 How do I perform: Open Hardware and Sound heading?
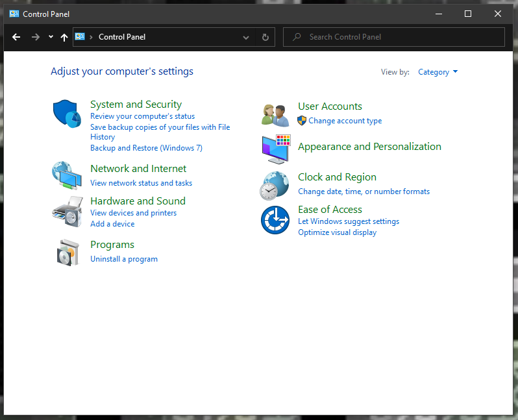tap(138, 201)
